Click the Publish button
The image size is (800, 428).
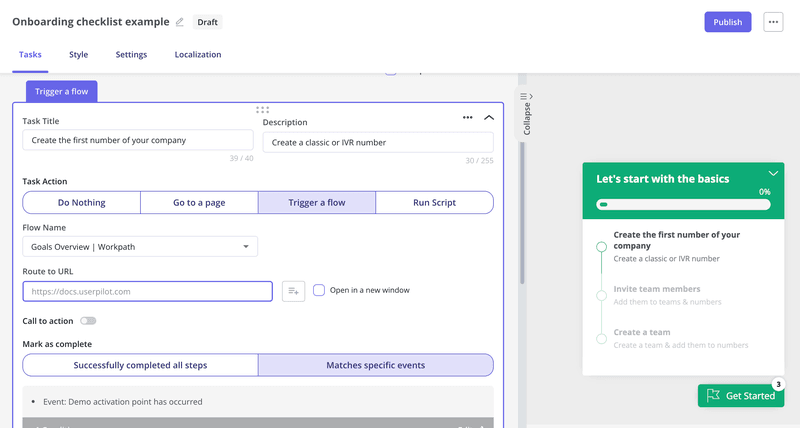click(728, 22)
